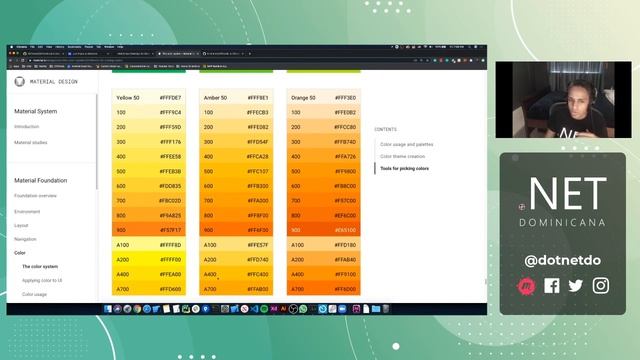Go to Tools for picking colors section
This screenshot has width=640, height=360.
(404, 168)
